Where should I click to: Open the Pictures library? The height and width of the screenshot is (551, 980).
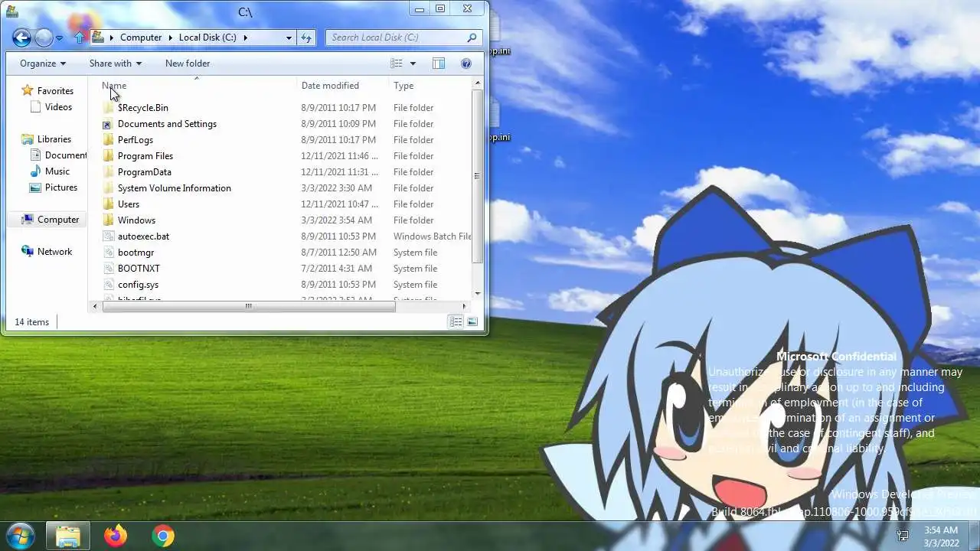[x=61, y=187]
